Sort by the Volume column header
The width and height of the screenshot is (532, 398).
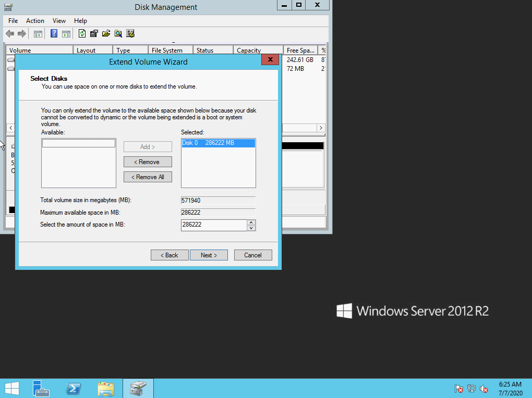pos(40,50)
